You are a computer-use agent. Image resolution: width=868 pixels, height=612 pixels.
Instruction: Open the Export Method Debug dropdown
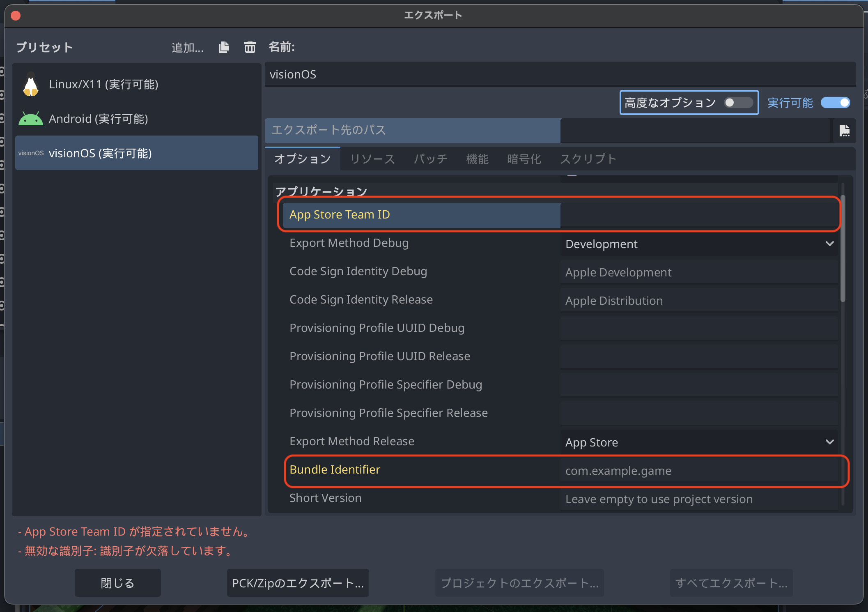point(699,244)
